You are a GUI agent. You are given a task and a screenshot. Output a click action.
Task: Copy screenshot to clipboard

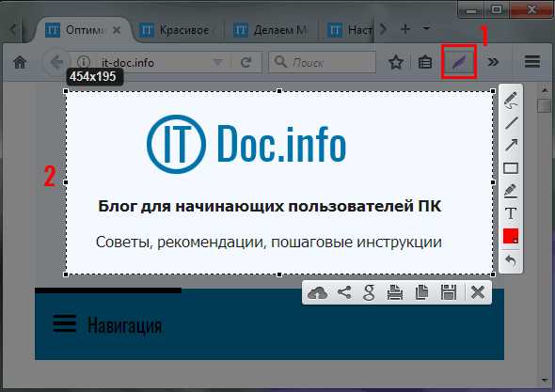421,292
